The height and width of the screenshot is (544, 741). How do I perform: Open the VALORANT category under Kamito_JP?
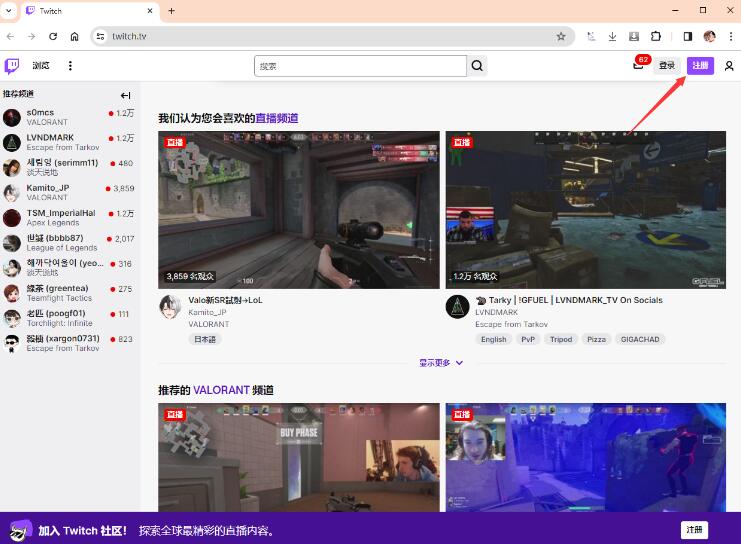tap(209, 324)
